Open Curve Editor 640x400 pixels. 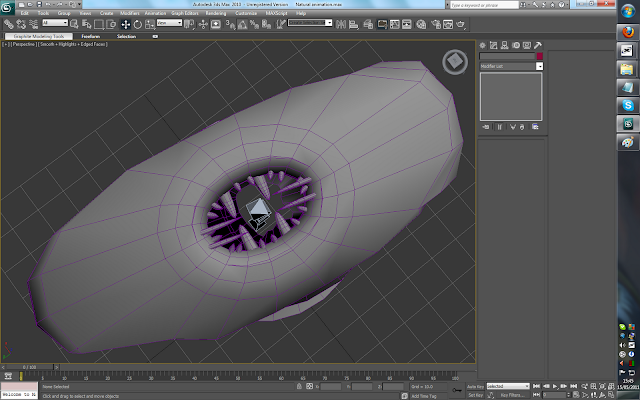(394, 24)
